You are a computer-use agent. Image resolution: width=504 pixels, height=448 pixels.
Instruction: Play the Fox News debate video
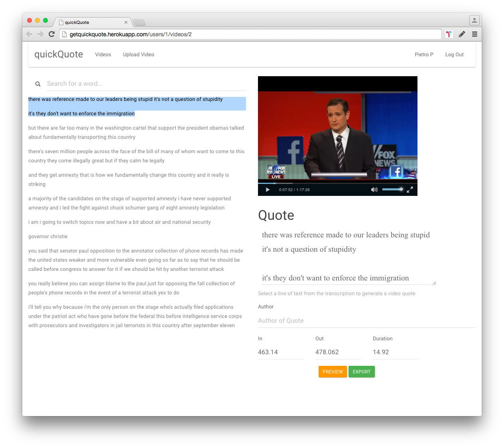point(267,189)
